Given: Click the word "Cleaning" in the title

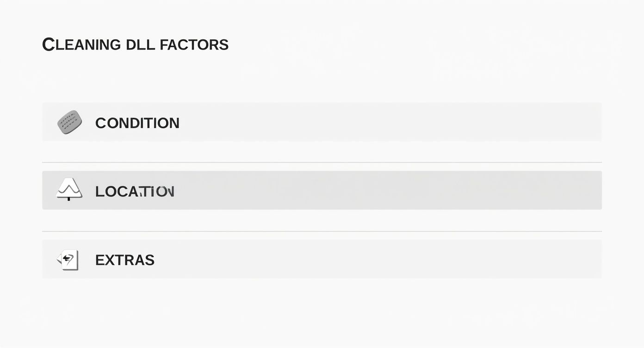Looking at the screenshot, I should tap(81, 45).
